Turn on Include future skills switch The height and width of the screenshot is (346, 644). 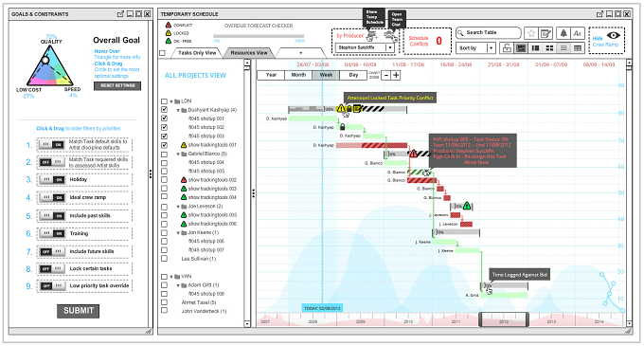tap(52, 251)
